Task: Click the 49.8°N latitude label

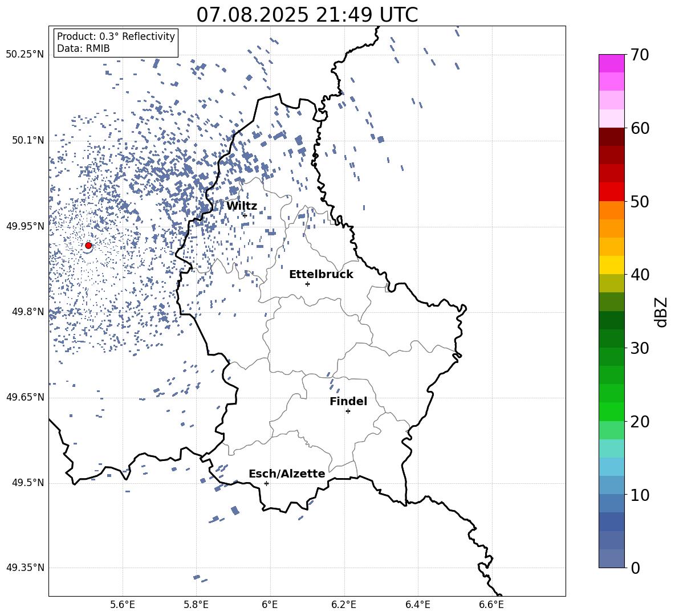Action: click(28, 312)
